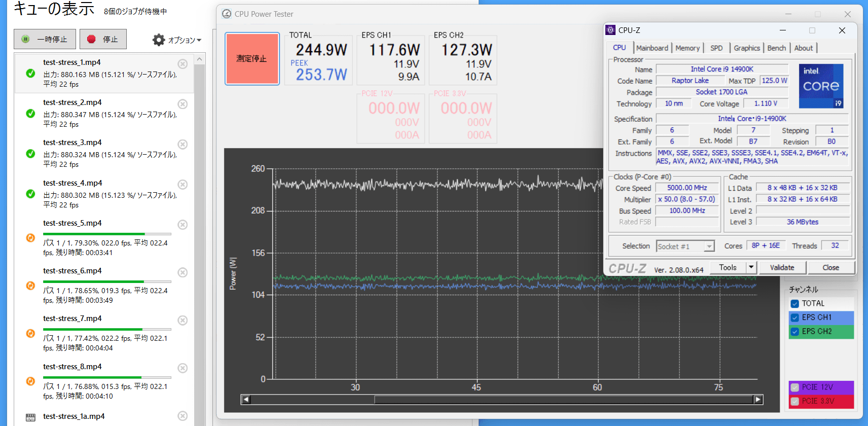Click the EPS CH2 127.3W readout
Viewport: 868px width, 426px height.
point(466,50)
